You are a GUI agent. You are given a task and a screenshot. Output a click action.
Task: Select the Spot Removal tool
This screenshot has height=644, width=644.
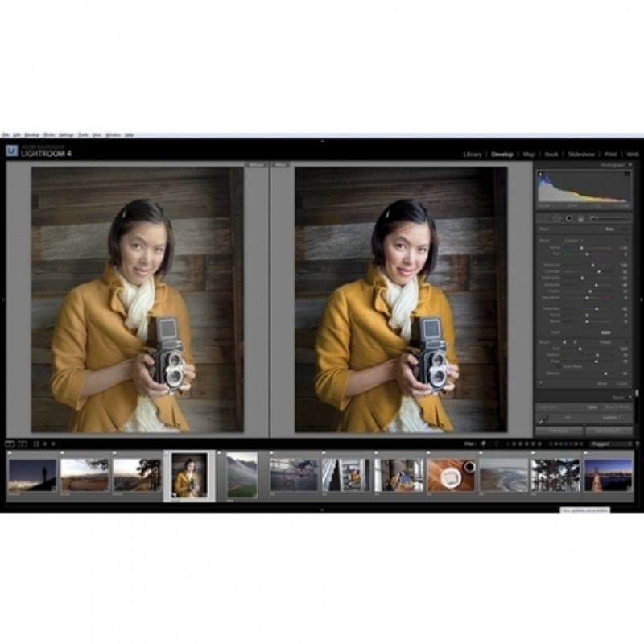click(x=556, y=218)
